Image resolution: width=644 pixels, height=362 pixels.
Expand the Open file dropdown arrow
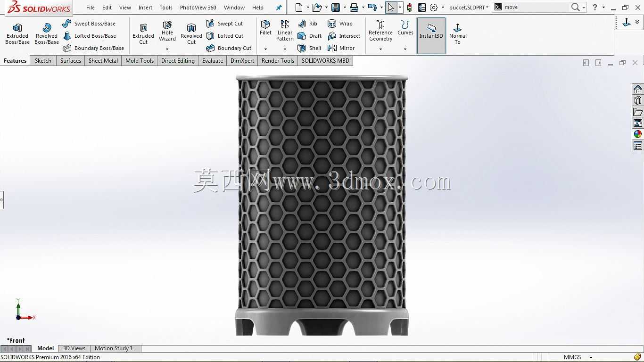tap(326, 8)
